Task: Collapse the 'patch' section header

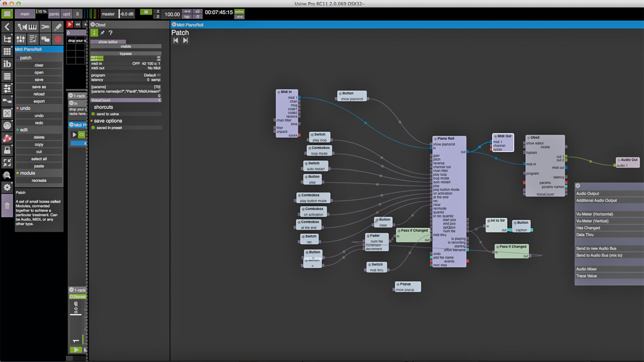Action: [39, 58]
